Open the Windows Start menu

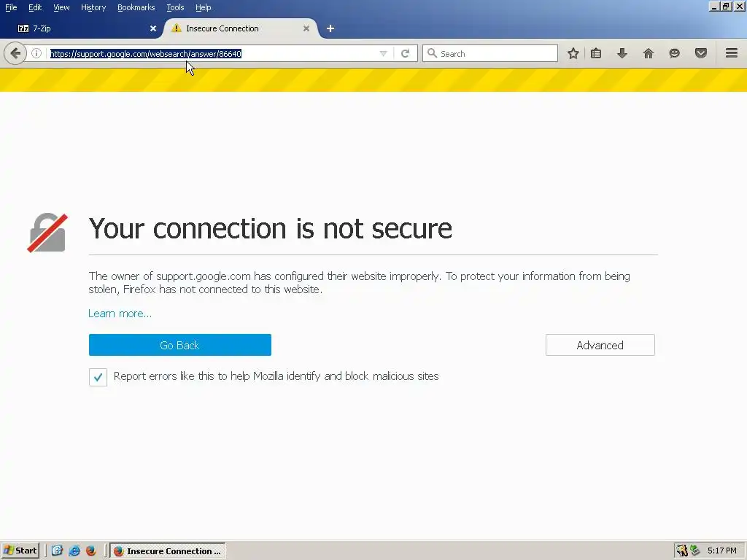(20, 551)
